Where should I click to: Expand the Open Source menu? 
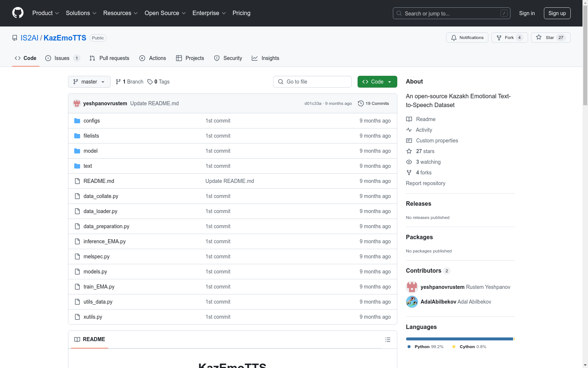165,13
